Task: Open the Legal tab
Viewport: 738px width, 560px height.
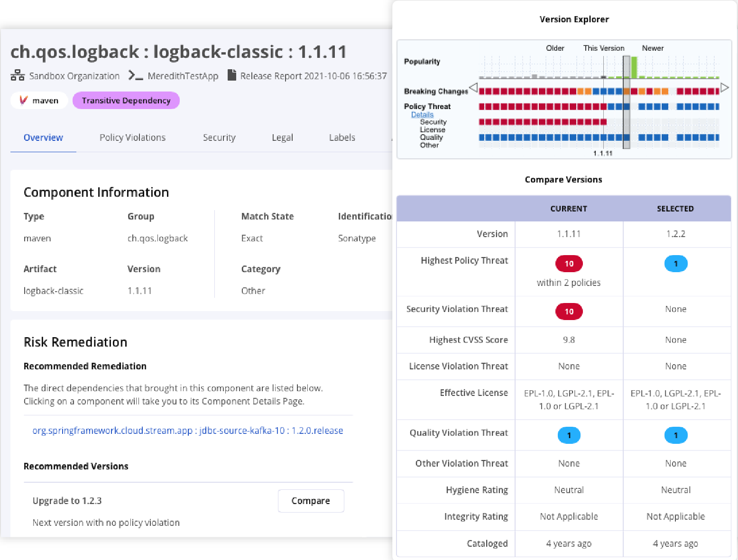Action: [x=282, y=138]
